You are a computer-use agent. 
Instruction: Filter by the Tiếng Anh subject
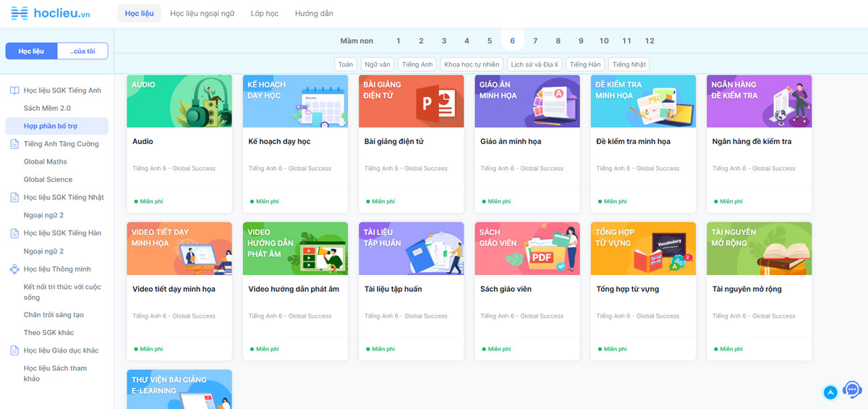[x=417, y=64]
